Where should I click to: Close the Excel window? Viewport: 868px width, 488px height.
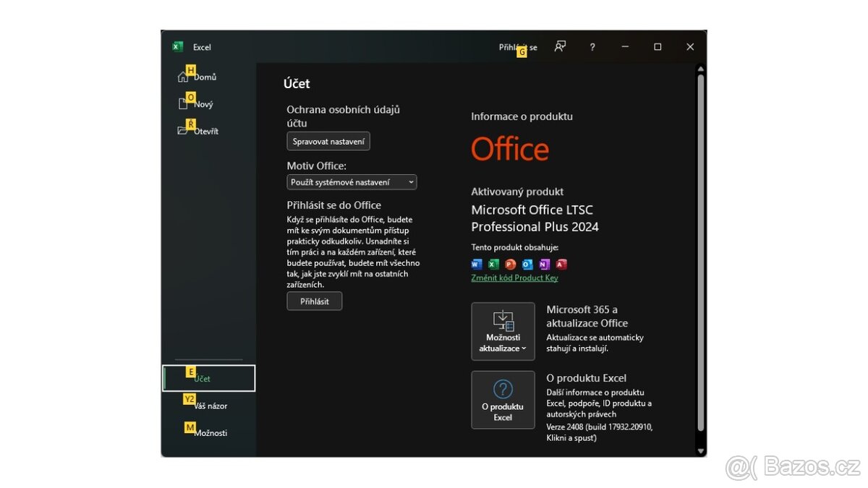(x=690, y=47)
